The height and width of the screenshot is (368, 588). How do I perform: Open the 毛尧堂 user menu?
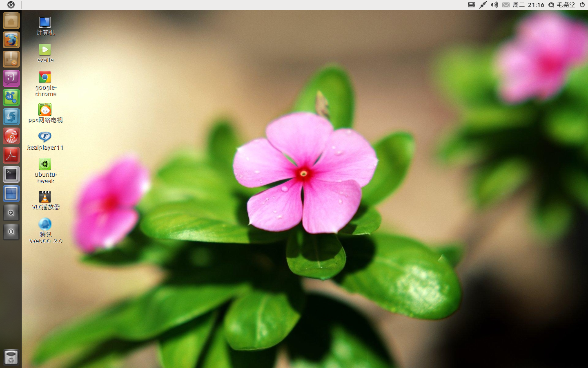[562, 5]
